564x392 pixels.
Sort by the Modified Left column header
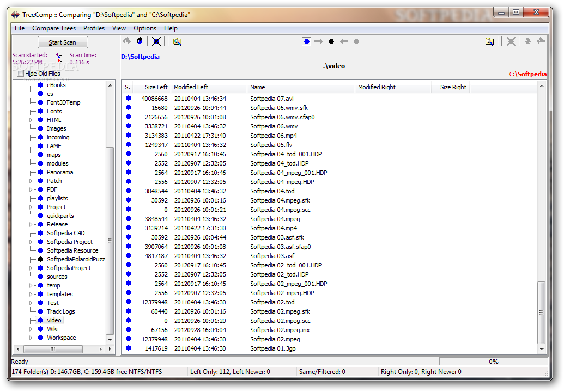pos(209,87)
